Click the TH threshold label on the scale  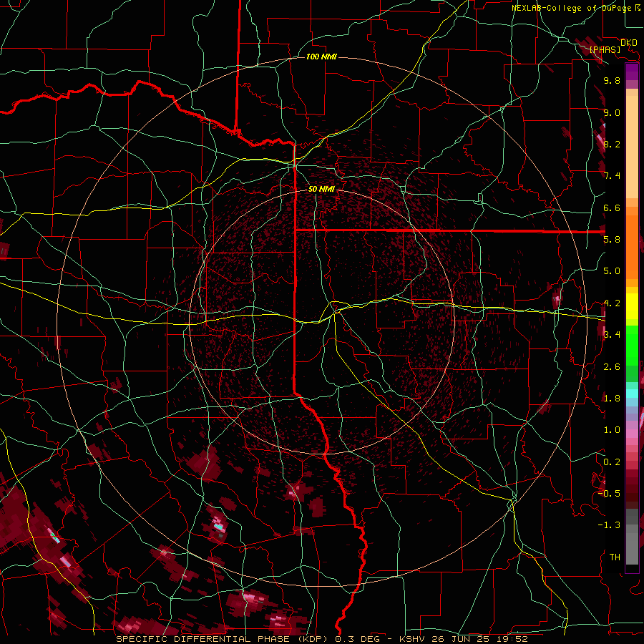point(615,557)
